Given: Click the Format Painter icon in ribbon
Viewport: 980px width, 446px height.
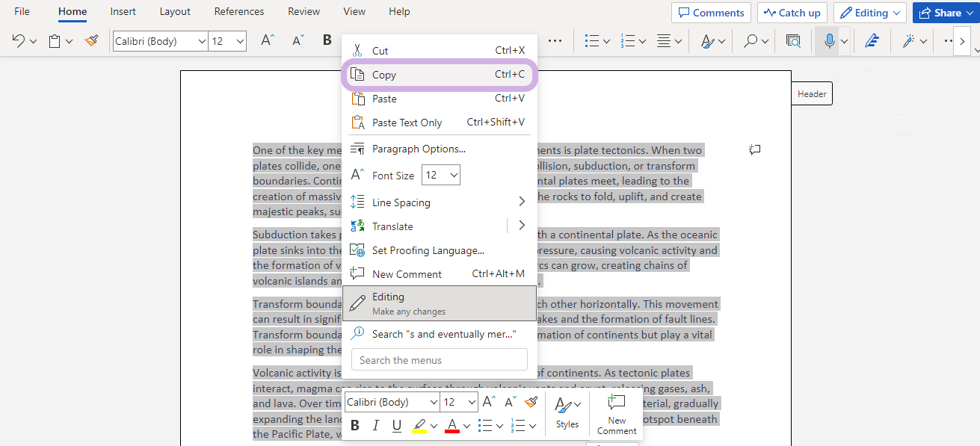Looking at the screenshot, I should (x=91, y=41).
